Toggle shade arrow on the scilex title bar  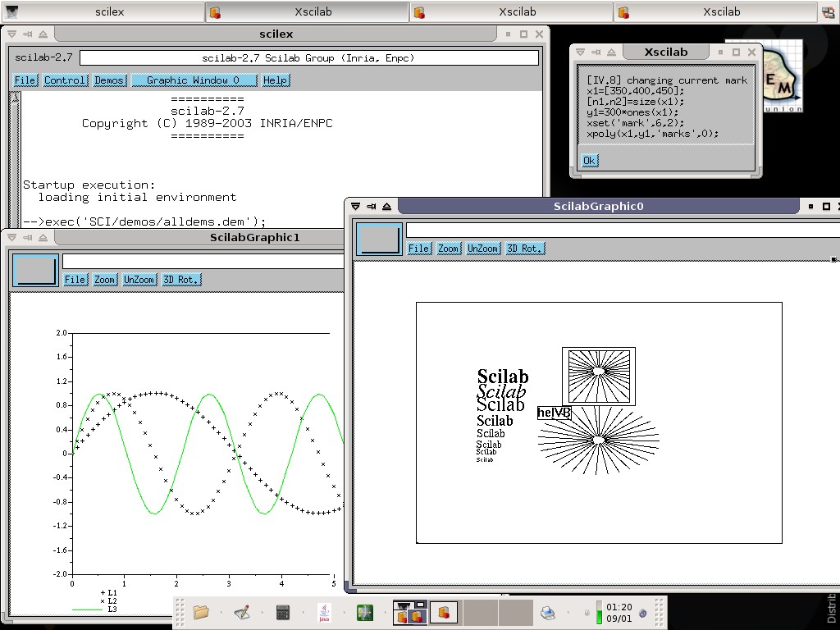point(43,34)
